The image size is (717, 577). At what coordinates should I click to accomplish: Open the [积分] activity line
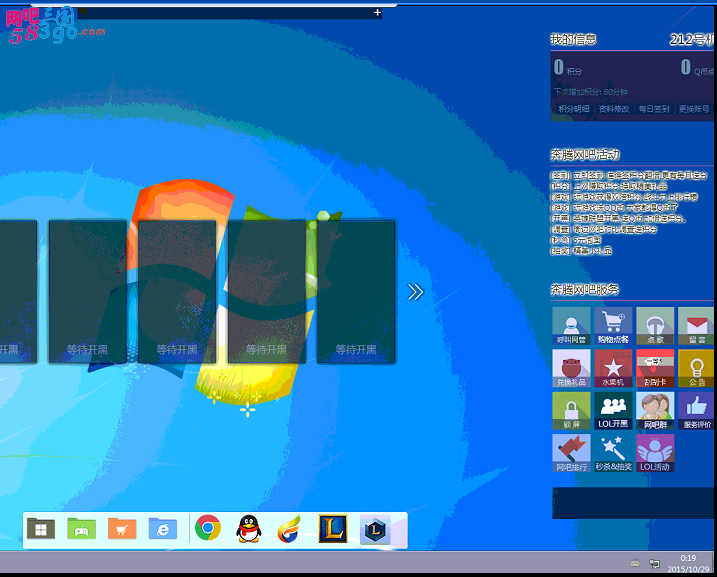tap(609, 186)
